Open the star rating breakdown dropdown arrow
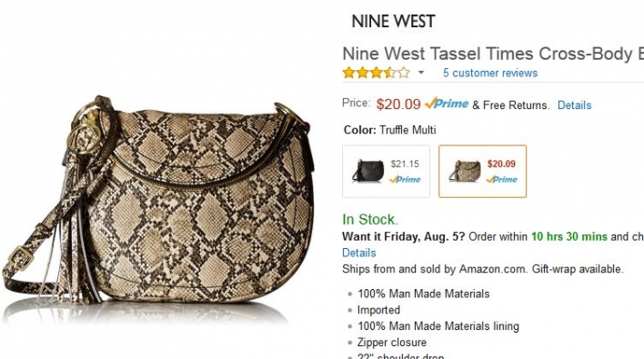644x359 pixels. pos(421,73)
